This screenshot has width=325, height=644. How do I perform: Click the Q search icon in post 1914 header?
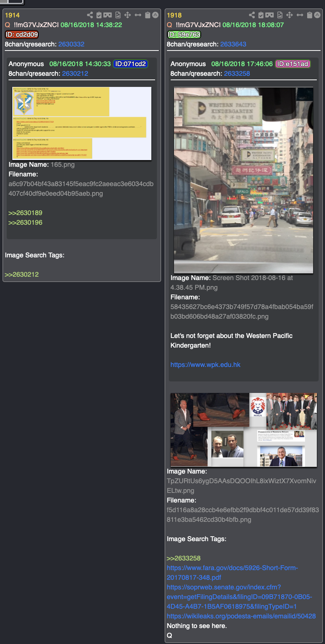(7, 25)
